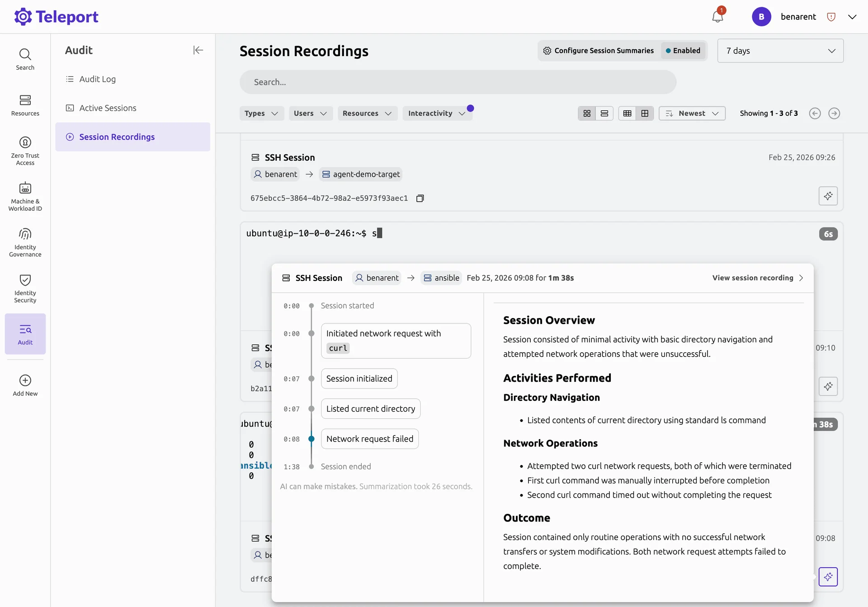Screen dimensions: 868x607
Task: Go to next page of recordings
Action: (x=834, y=113)
